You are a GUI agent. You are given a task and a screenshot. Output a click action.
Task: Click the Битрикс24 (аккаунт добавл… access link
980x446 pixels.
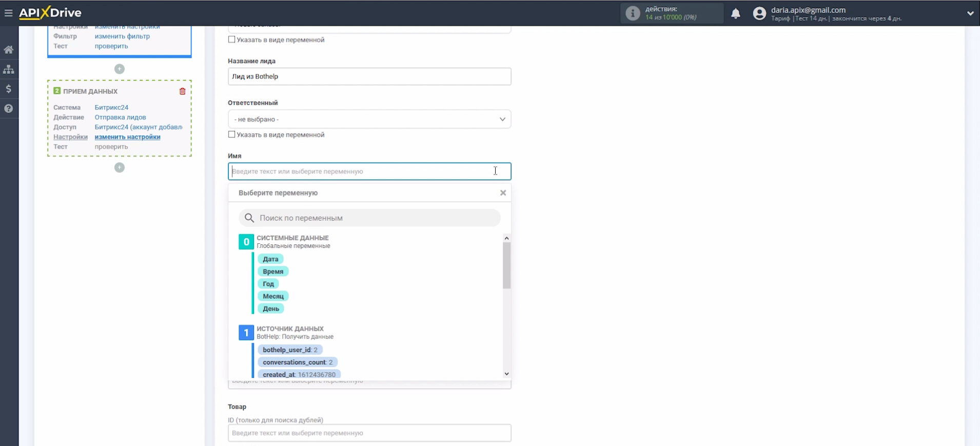click(x=139, y=127)
